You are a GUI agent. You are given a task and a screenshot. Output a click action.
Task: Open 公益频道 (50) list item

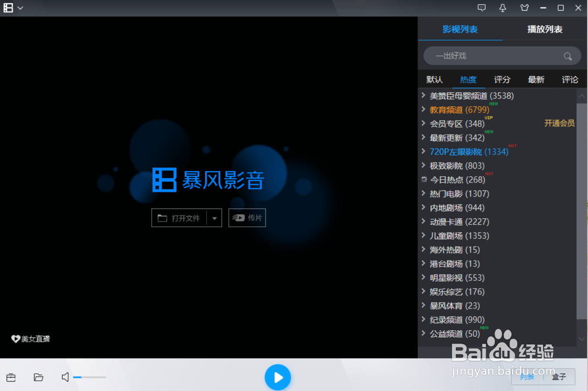(x=455, y=334)
